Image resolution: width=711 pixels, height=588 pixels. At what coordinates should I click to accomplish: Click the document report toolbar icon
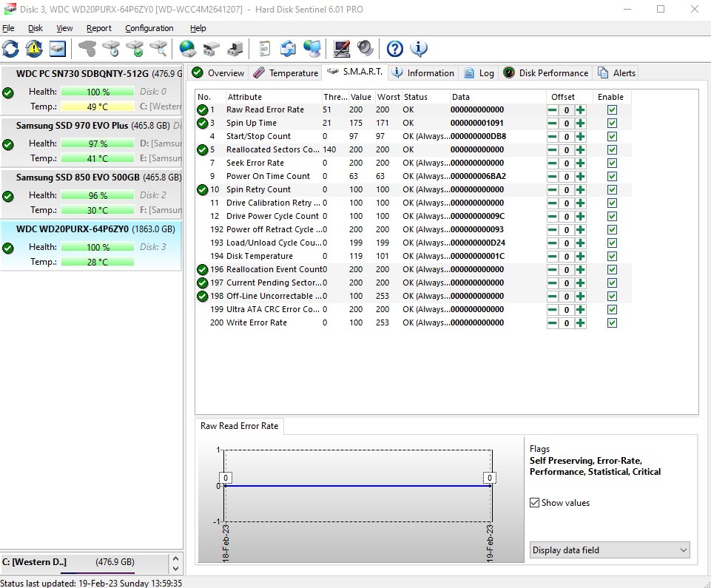pyautogui.click(x=264, y=49)
